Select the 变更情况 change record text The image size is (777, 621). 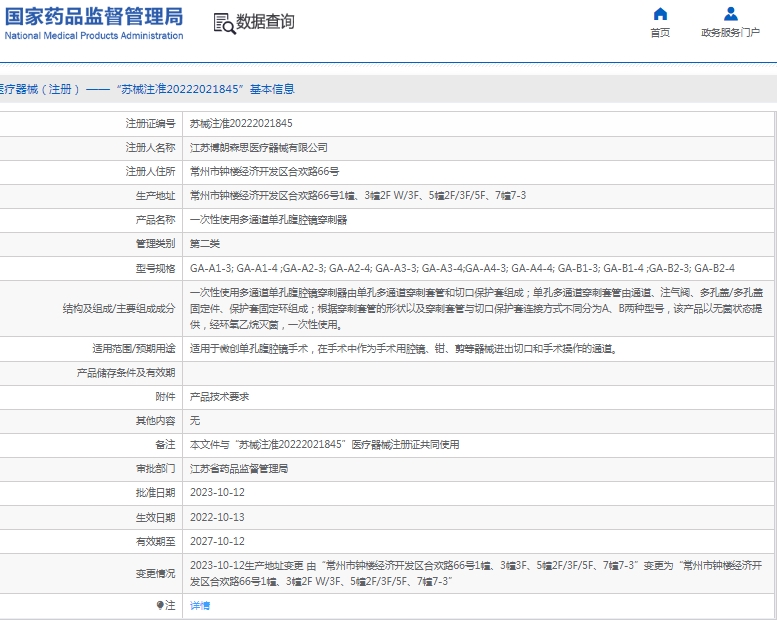coord(476,573)
